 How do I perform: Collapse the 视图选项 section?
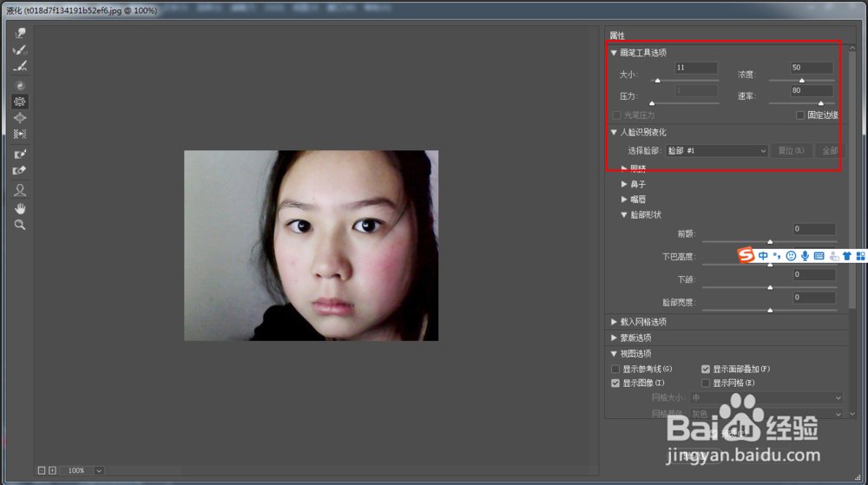tap(614, 353)
